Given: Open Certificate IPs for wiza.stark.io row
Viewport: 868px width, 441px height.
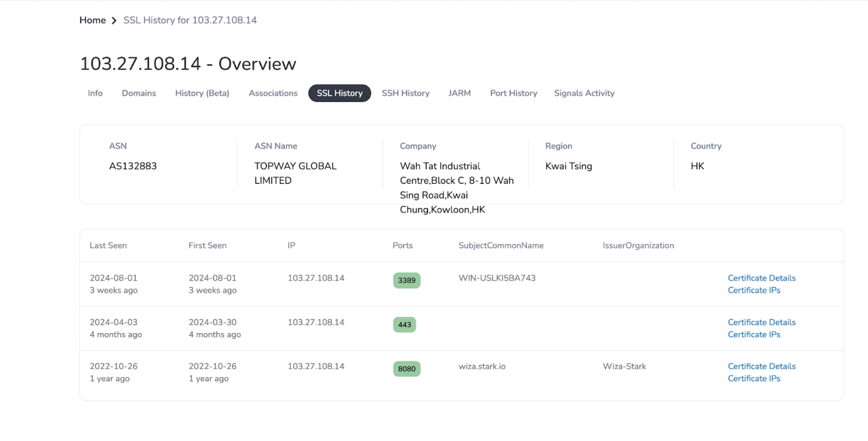Looking at the screenshot, I should pyautogui.click(x=754, y=379).
